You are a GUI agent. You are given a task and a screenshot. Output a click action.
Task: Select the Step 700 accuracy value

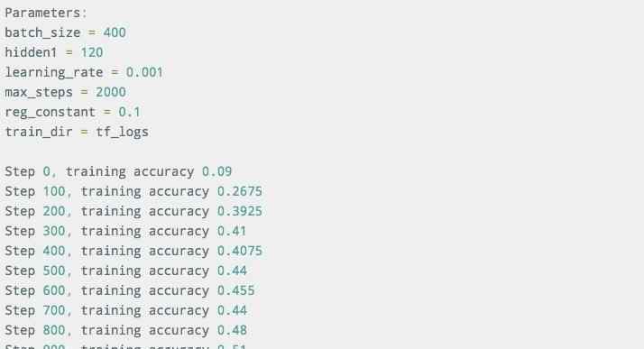coord(232,310)
